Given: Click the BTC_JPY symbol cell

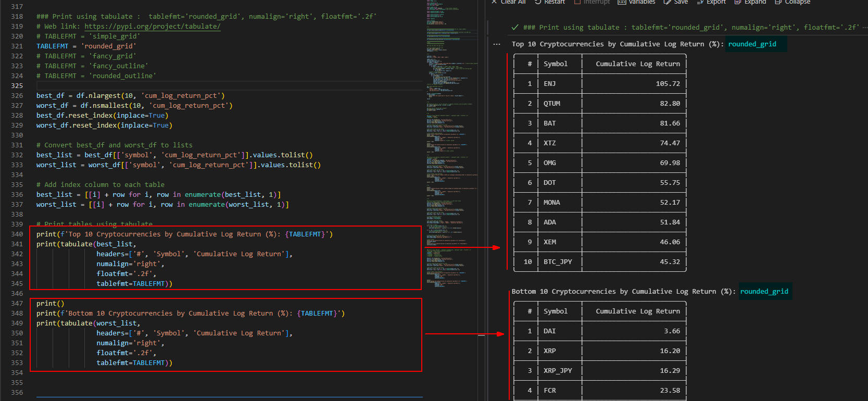Looking at the screenshot, I should point(558,262).
